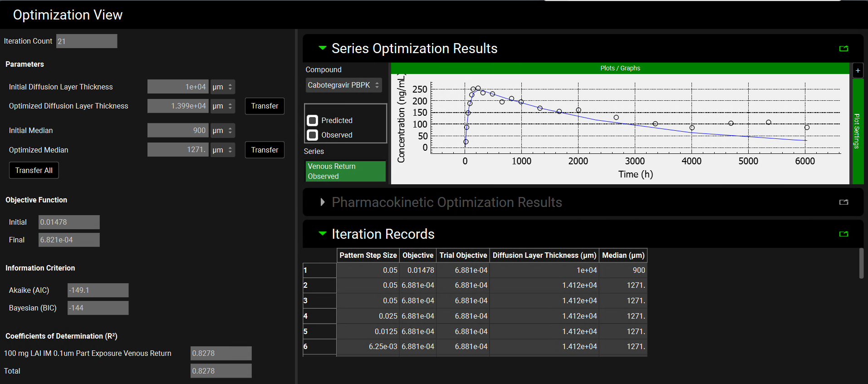Expand the Pharmacokinetic Optimization Results section
Screen dimensions: 868x384
click(x=323, y=202)
